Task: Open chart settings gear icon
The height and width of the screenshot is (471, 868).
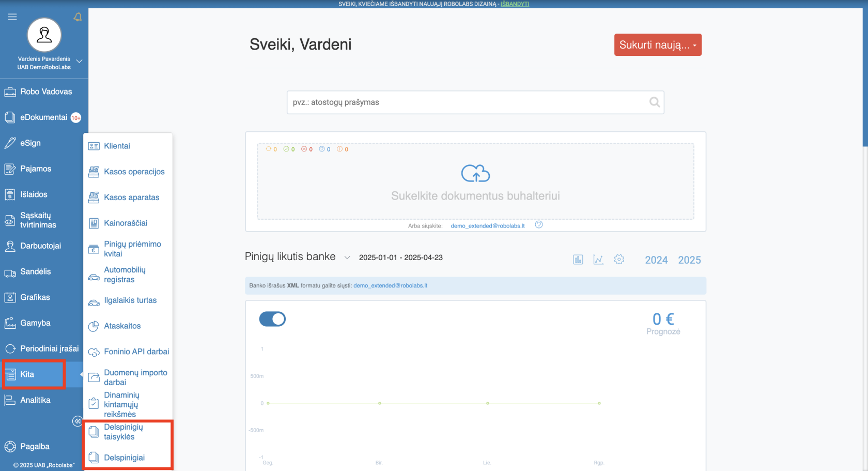Action: tap(619, 260)
